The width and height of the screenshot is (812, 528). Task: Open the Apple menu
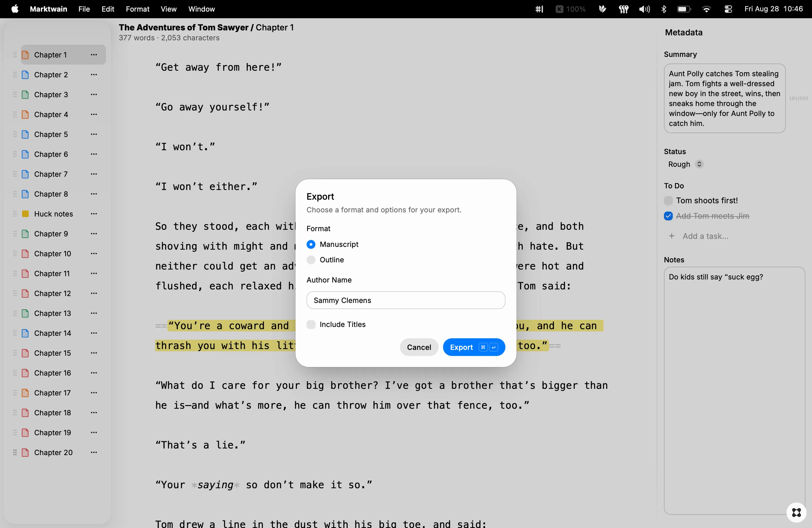[15, 9]
